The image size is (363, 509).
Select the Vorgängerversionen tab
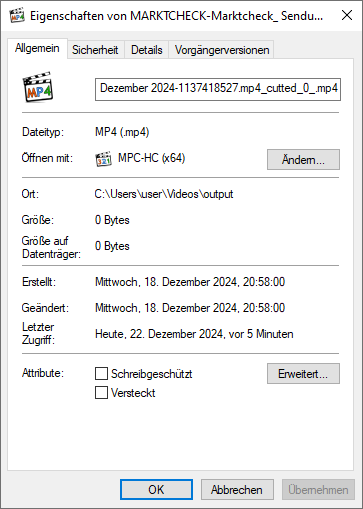tap(222, 50)
